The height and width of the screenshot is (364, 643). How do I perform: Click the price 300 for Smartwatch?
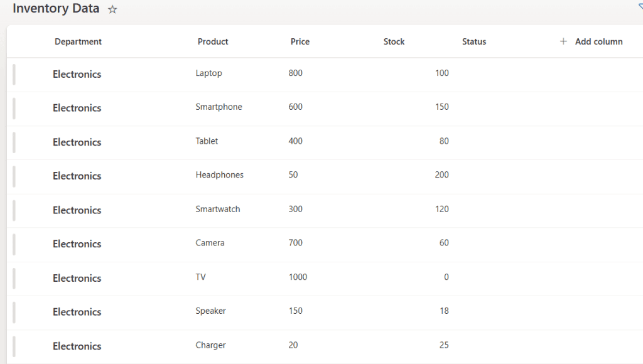point(296,209)
